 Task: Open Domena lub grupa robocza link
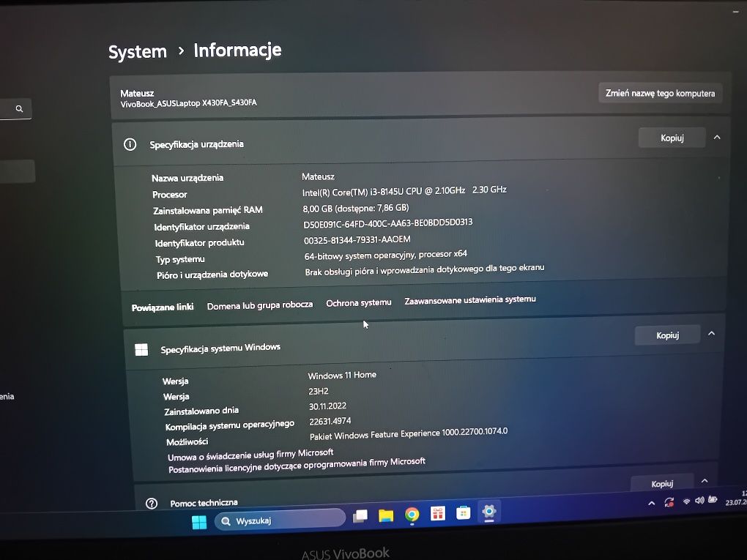click(x=260, y=305)
